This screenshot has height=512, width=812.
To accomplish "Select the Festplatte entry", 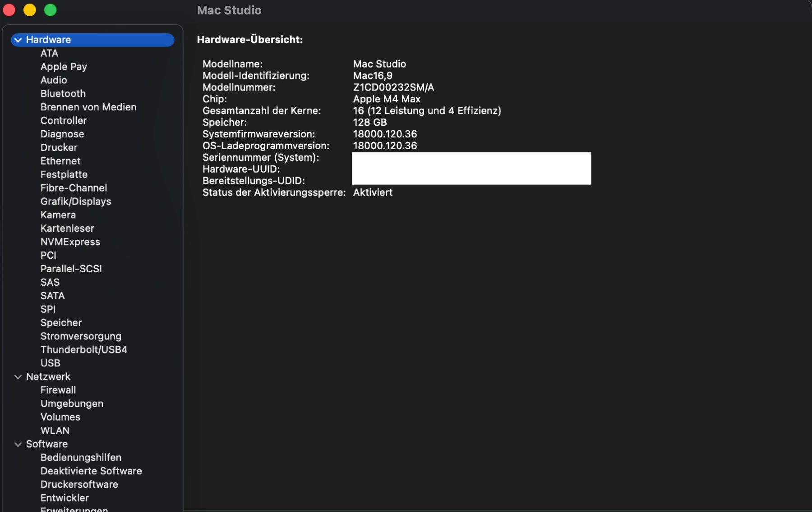I will [x=64, y=174].
